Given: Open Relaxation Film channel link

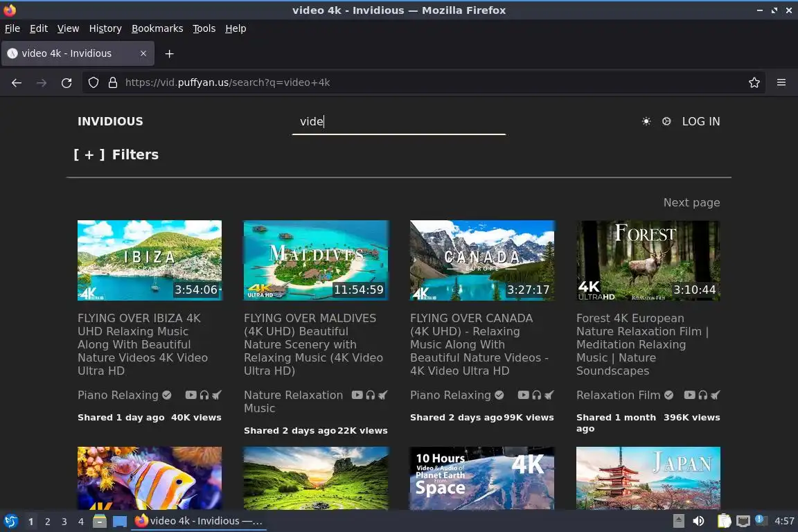Looking at the screenshot, I should coord(619,395).
